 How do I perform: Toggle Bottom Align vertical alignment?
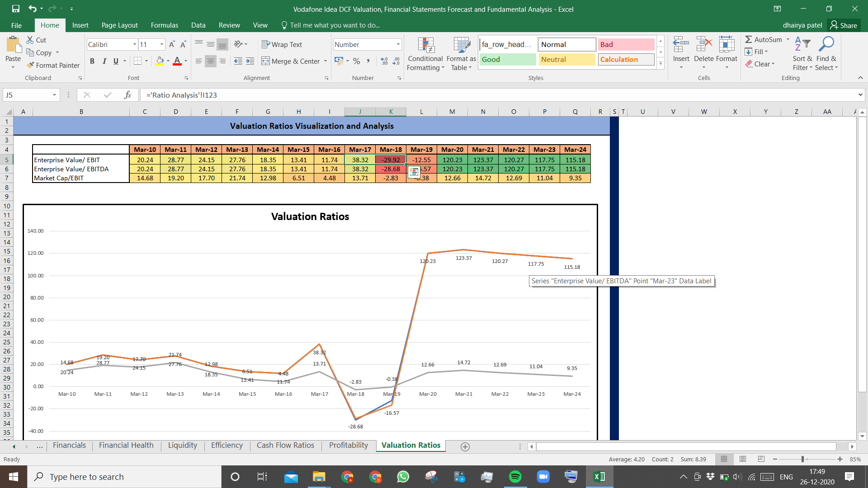pyautogui.click(x=222, y=44)
